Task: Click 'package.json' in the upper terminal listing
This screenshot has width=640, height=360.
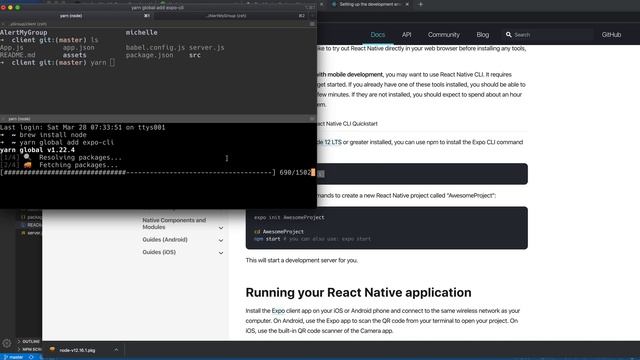Action: [x=149, y=55]
